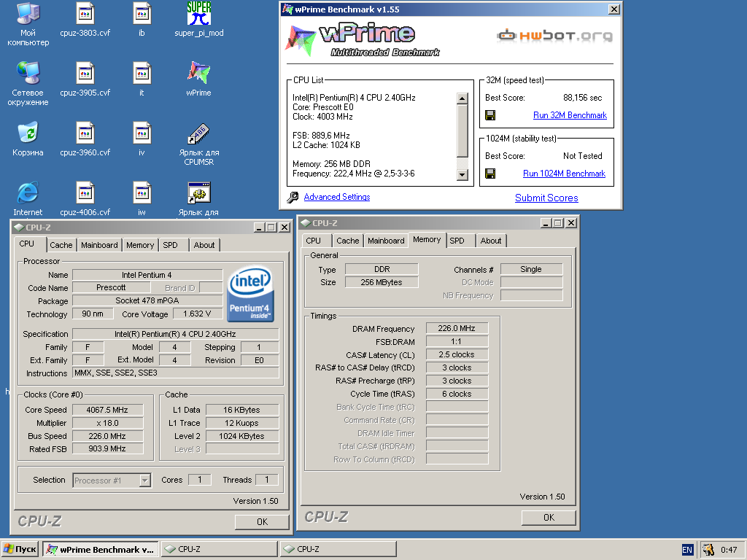The image size is (747, 560).
Task: Select the 'iv' file icon
Action: 142,139
